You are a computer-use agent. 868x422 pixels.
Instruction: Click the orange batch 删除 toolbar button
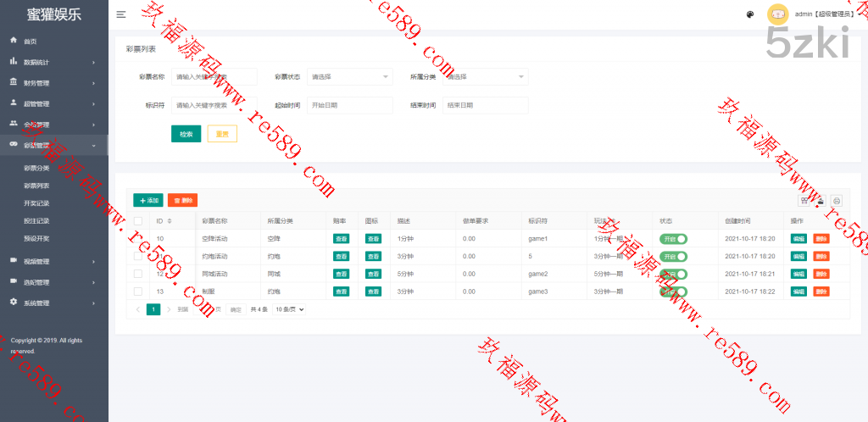[183, 200]
